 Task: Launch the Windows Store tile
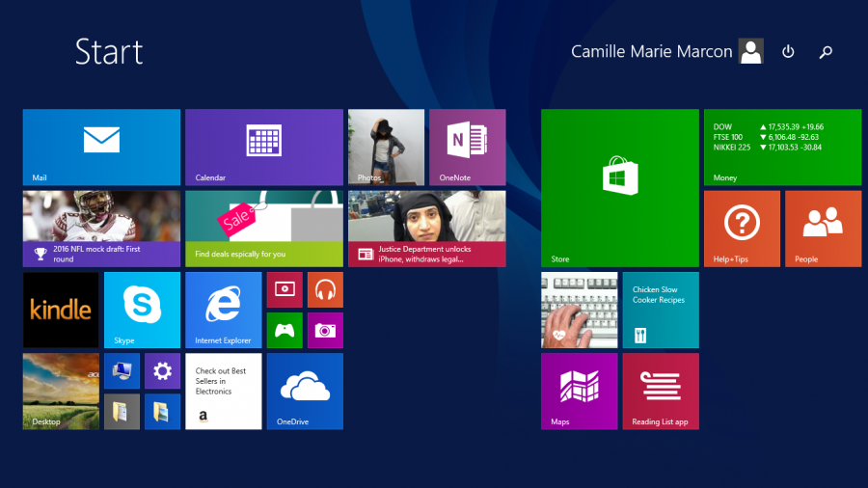click(x=619, y=187)
